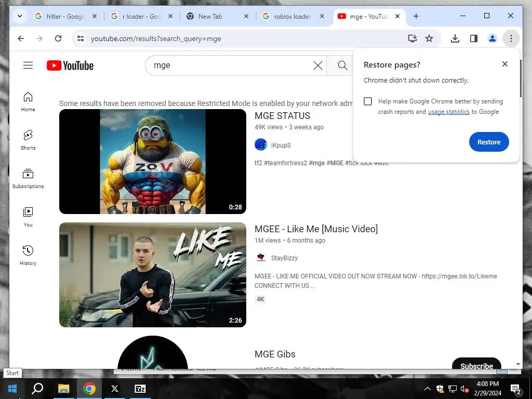
Task: Click the network tray icon
Action: (x=453, y=389)
